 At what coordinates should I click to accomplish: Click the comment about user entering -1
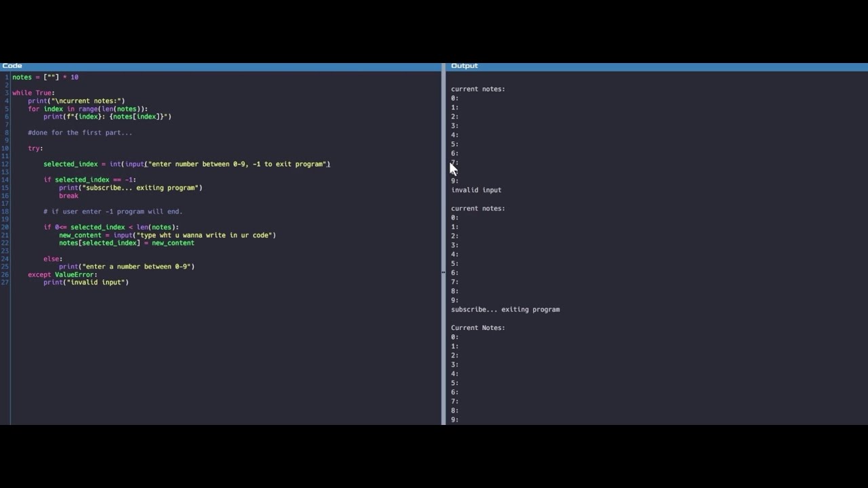point(113,211)
